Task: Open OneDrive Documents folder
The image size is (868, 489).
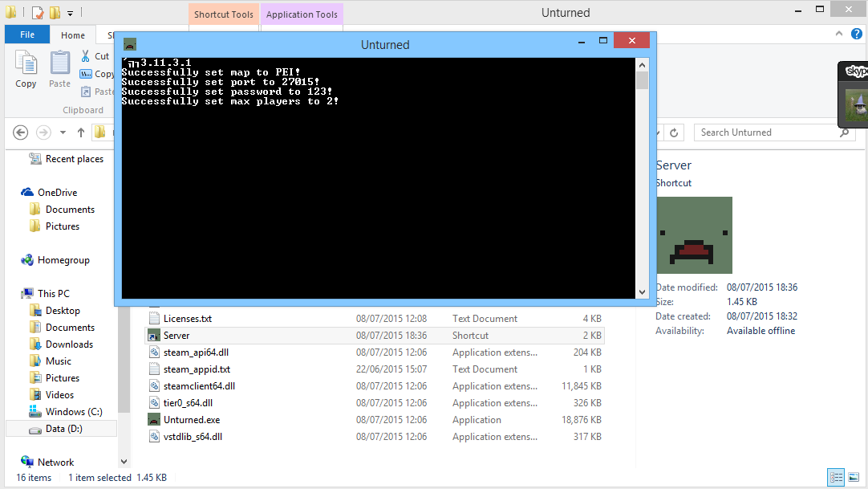Action: (x=70, y=210)
